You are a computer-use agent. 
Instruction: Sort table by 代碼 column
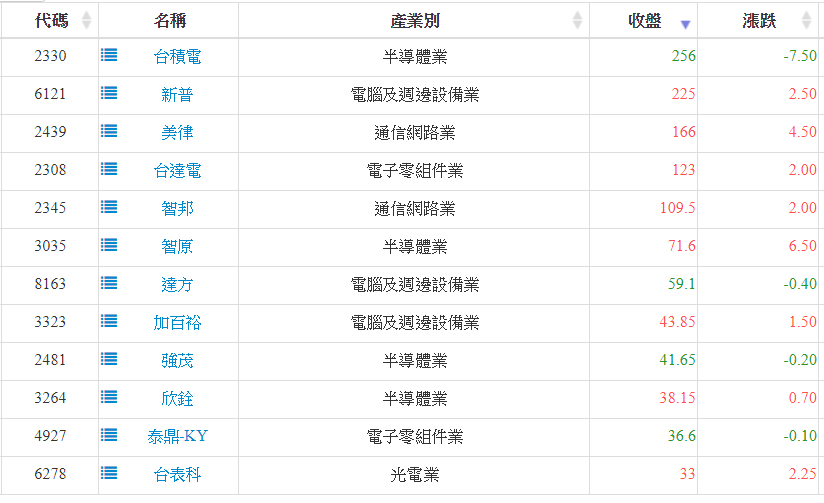pos(50,21)
